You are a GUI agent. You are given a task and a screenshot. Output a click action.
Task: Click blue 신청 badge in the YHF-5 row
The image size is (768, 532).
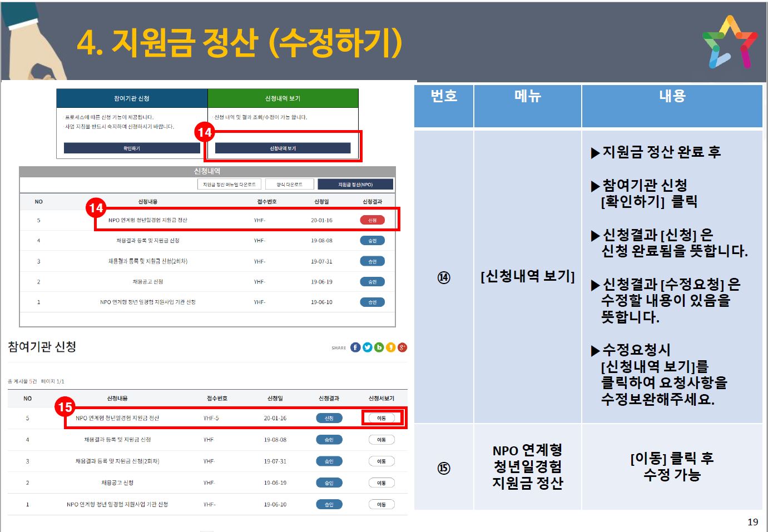[329, 418]
